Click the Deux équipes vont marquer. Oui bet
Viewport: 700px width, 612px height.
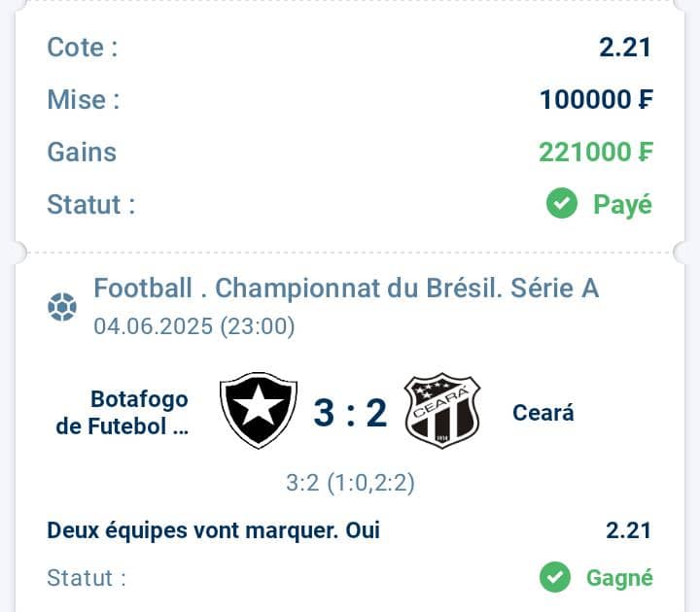(213, 530)
